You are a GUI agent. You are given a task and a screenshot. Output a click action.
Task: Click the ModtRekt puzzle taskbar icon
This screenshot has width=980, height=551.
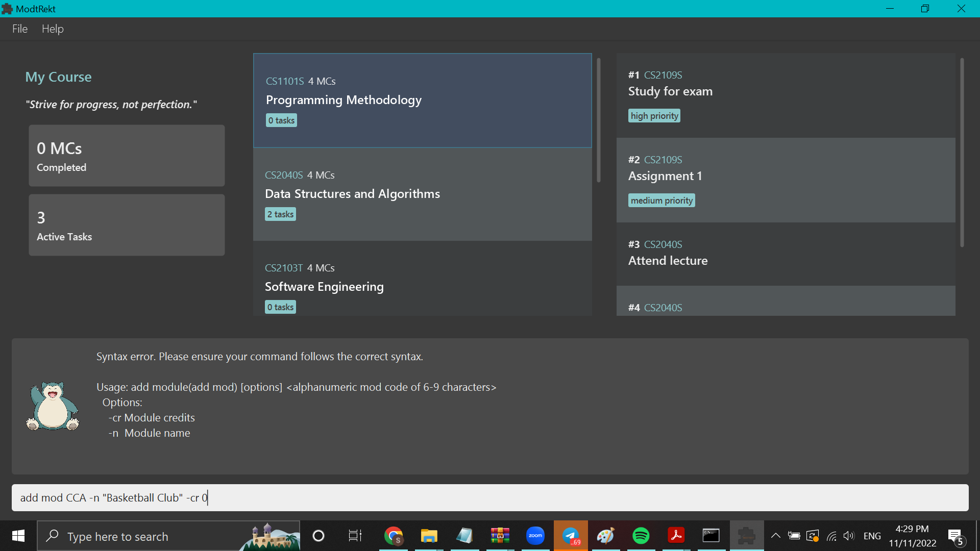click(x=746, y=536)
